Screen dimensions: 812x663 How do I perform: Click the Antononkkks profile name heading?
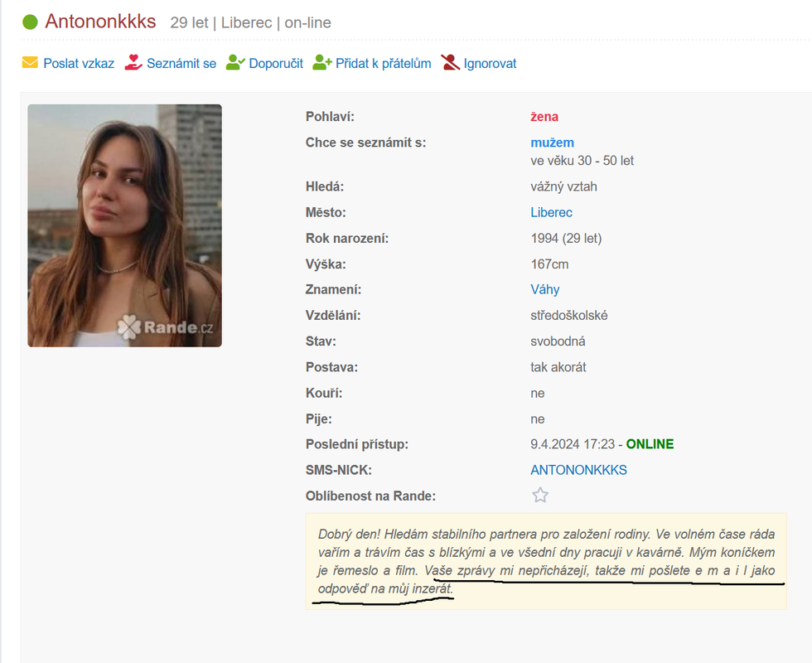click(x=100, y=22)
